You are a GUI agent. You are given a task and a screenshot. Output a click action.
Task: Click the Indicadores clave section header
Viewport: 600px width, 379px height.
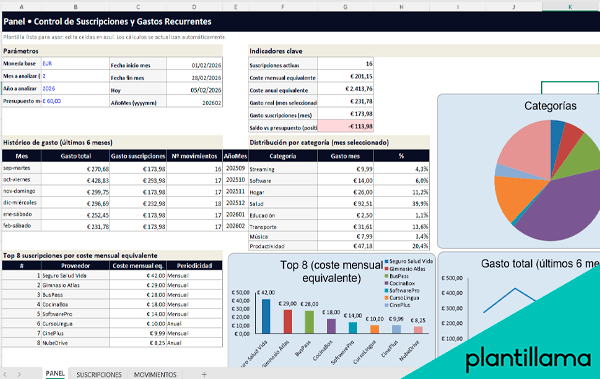coord(424,51)
